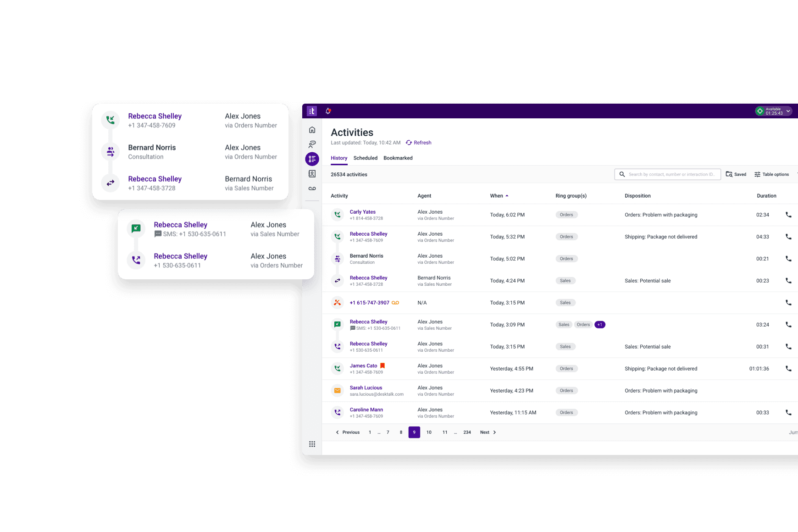Viewport: 798px width, 532px height.
Task: Click the Refresh link
Action: pyautogui.click(x=418, y=143)
